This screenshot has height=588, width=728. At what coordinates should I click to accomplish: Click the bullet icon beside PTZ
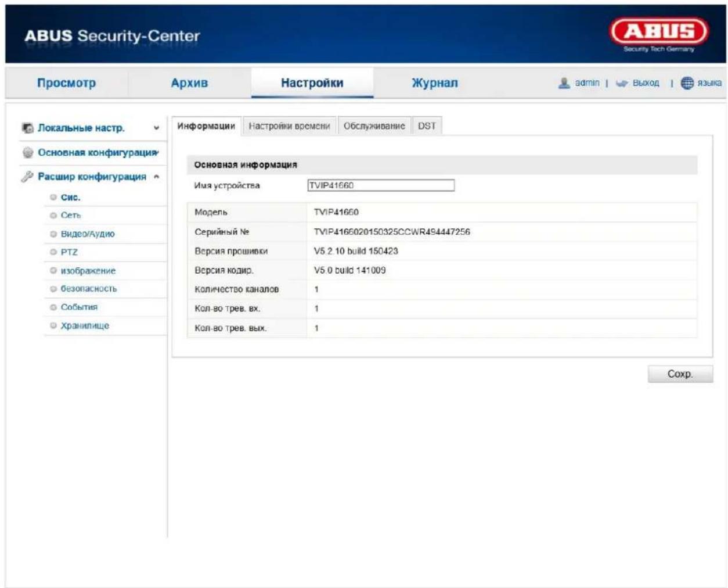click(53, 252)
